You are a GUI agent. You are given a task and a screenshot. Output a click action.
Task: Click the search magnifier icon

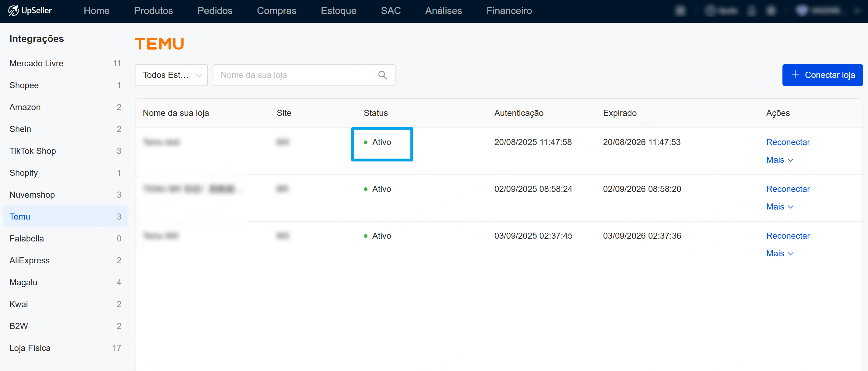(382, 75)
